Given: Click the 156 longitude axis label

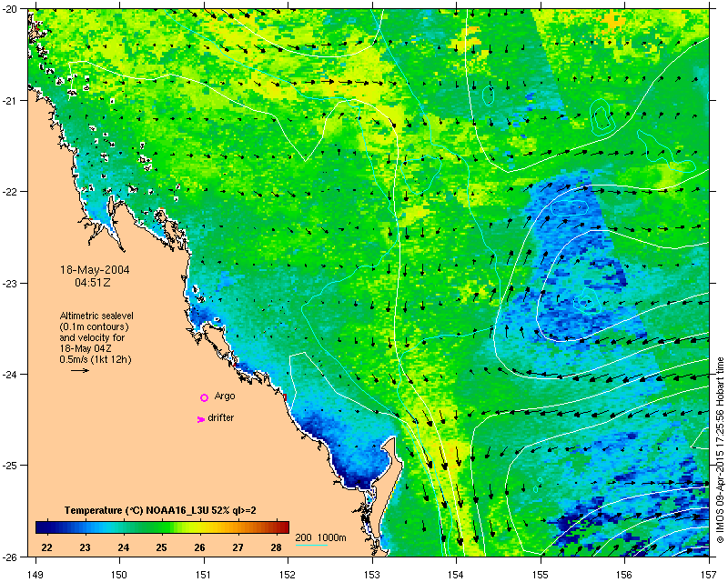Looking at the screenshot, I should (625, 575).
